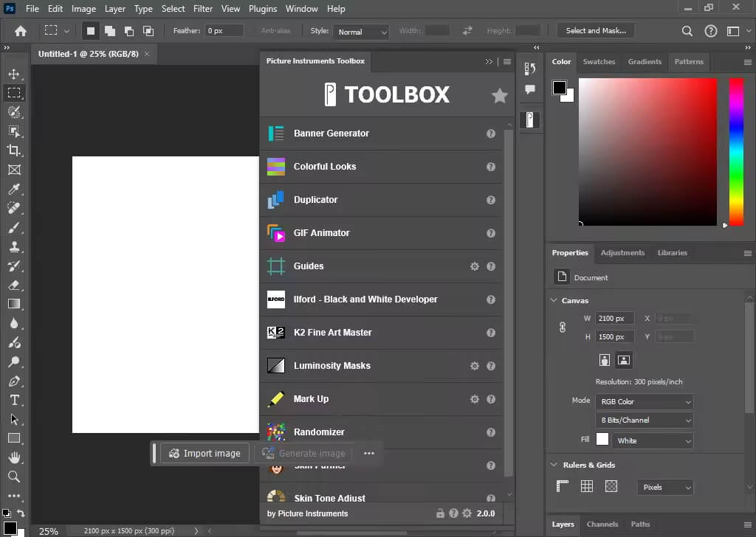Toggle the grid visibility icon
The width and height of the screenshot is (756, 537).
click(x=587, y=486)
